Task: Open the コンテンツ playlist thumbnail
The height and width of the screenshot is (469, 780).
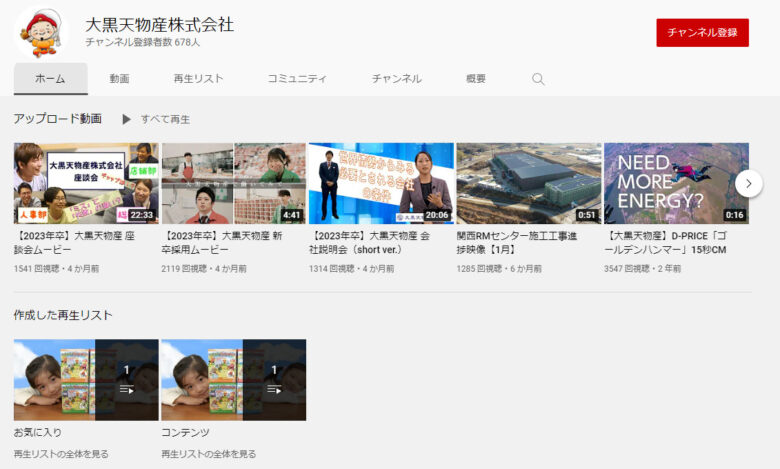Action: pos(233,380)
